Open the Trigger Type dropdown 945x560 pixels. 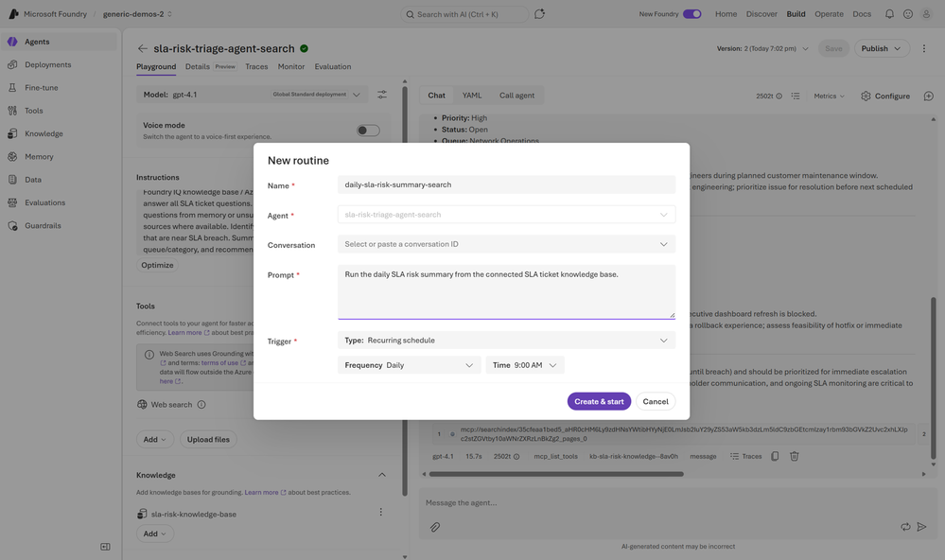(506, 340)
